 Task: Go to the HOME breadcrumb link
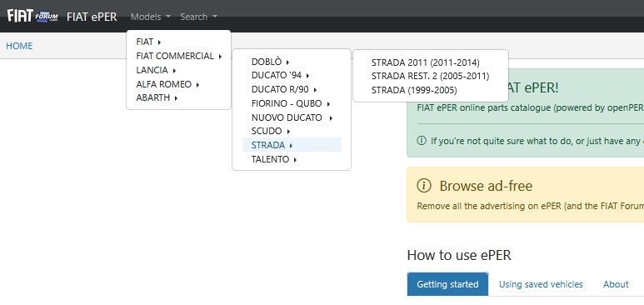point(19,46)
